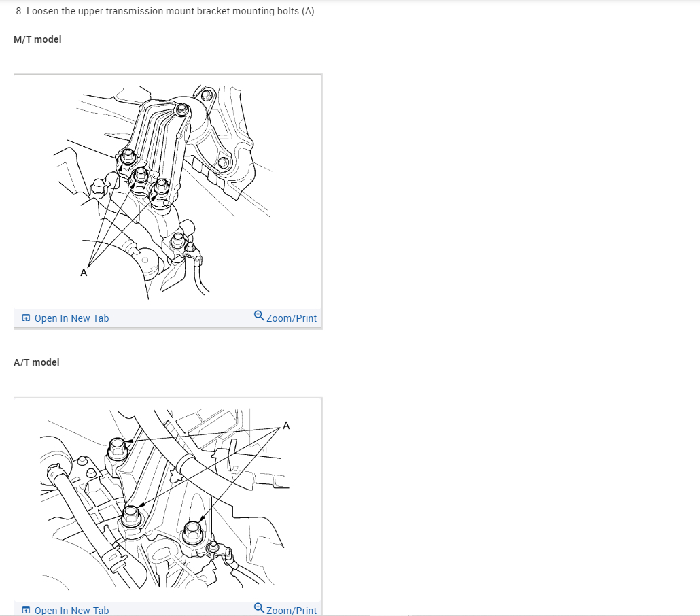
Task: Click the 'A/T model' heading
Action: point(37,362)
